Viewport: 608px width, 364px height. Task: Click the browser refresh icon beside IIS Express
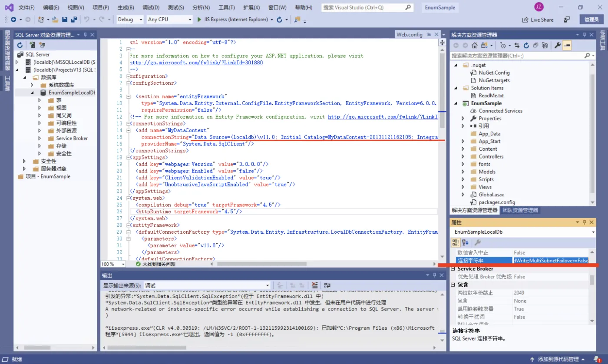pyautogui.click(x=280, y=20)
